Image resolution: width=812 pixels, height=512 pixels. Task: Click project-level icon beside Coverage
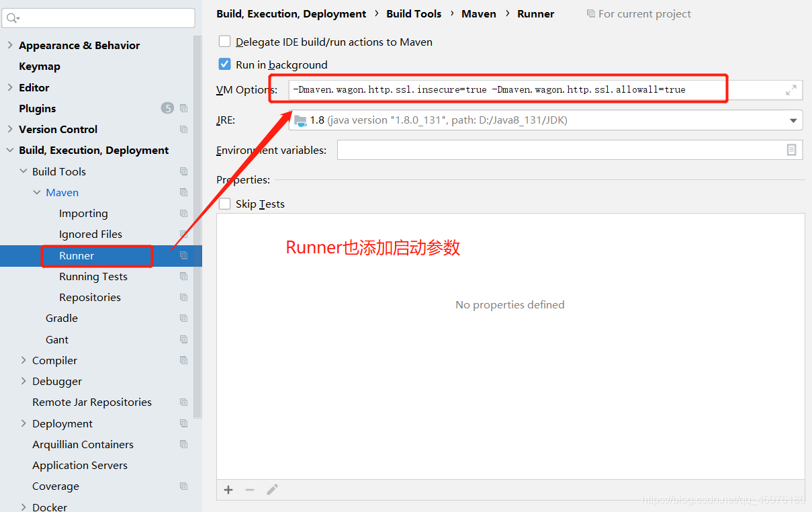183,486
